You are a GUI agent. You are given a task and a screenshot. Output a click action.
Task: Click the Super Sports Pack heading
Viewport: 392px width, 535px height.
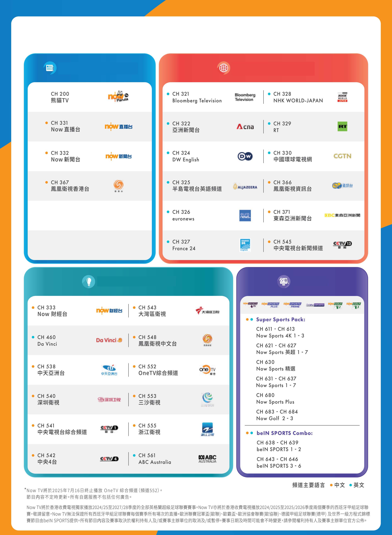[x=281, y=320]
